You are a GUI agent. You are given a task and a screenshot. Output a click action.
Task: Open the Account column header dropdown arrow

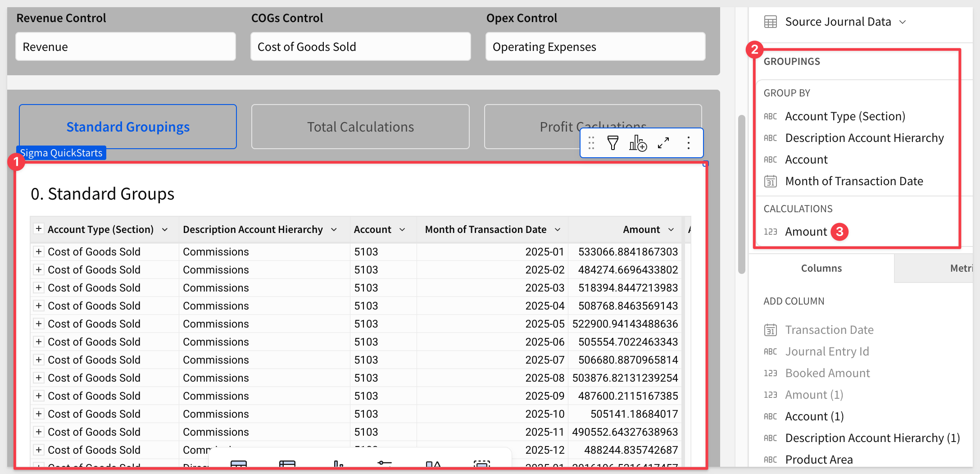pos(402,230)
